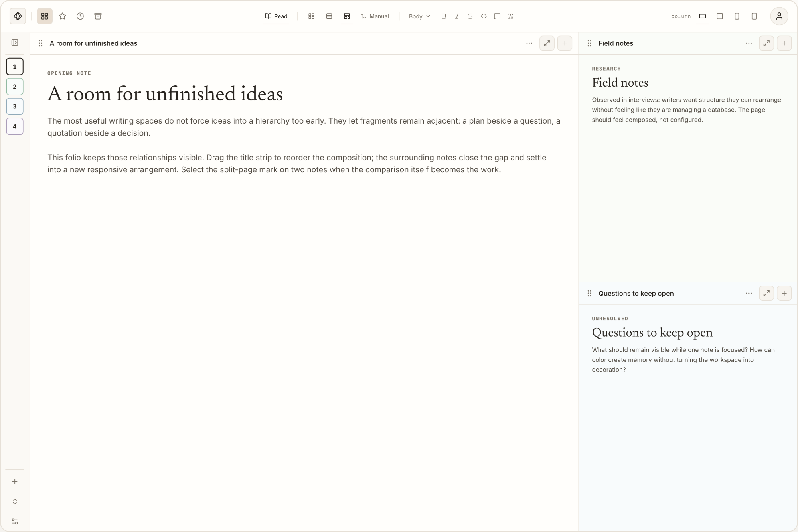The image size is (798, 532).
Task: Clear text formatting icon
Action: pos(510,16)
